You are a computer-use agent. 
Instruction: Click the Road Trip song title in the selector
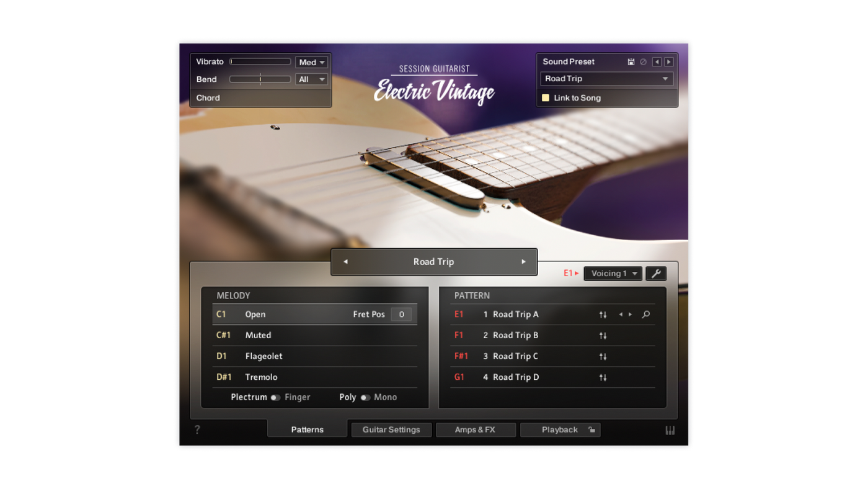point(434,262)
